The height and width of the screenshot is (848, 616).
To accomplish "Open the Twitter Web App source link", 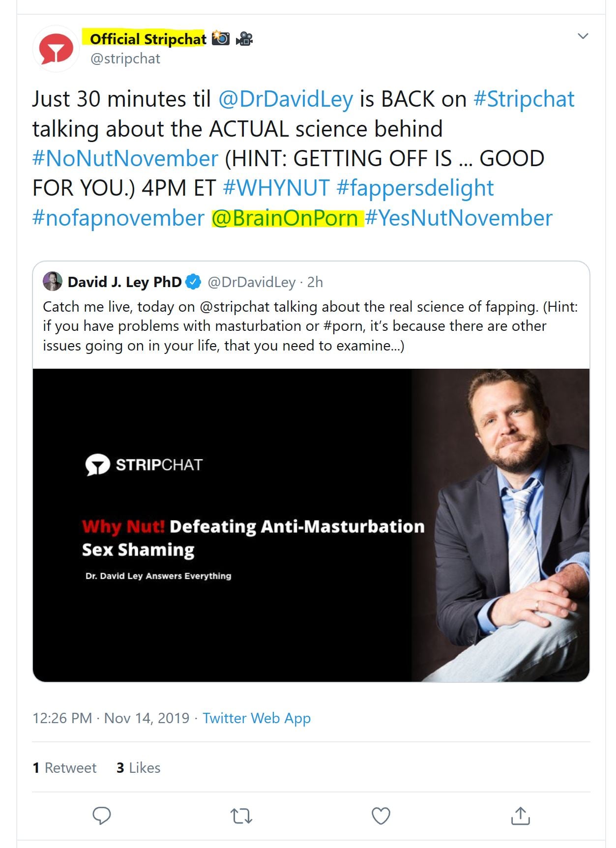I will tap(257, 718).
